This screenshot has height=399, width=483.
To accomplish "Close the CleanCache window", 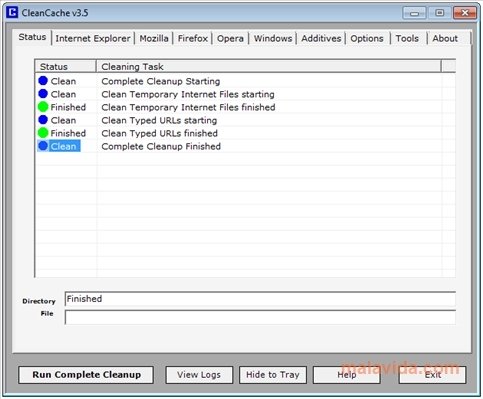I will coord(465,13).
